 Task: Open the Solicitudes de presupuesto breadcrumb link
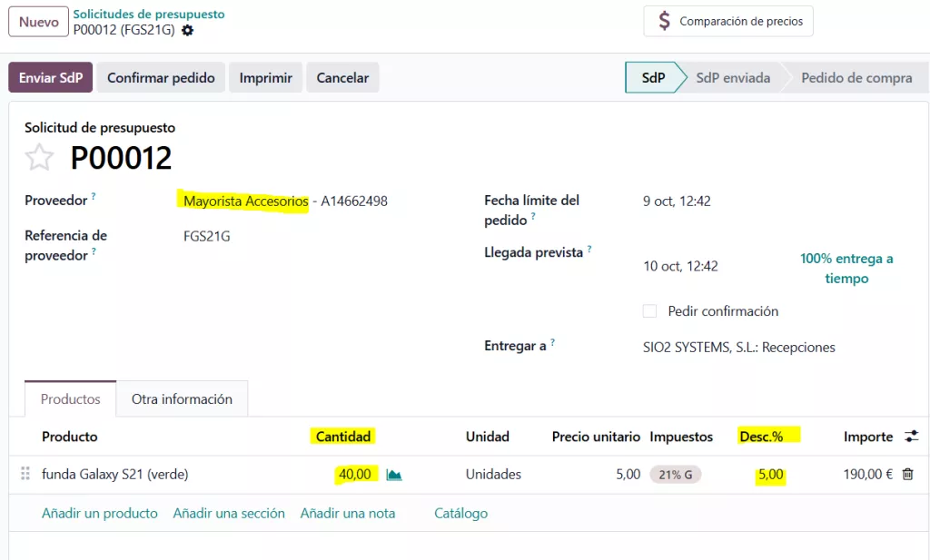[149, 14]
